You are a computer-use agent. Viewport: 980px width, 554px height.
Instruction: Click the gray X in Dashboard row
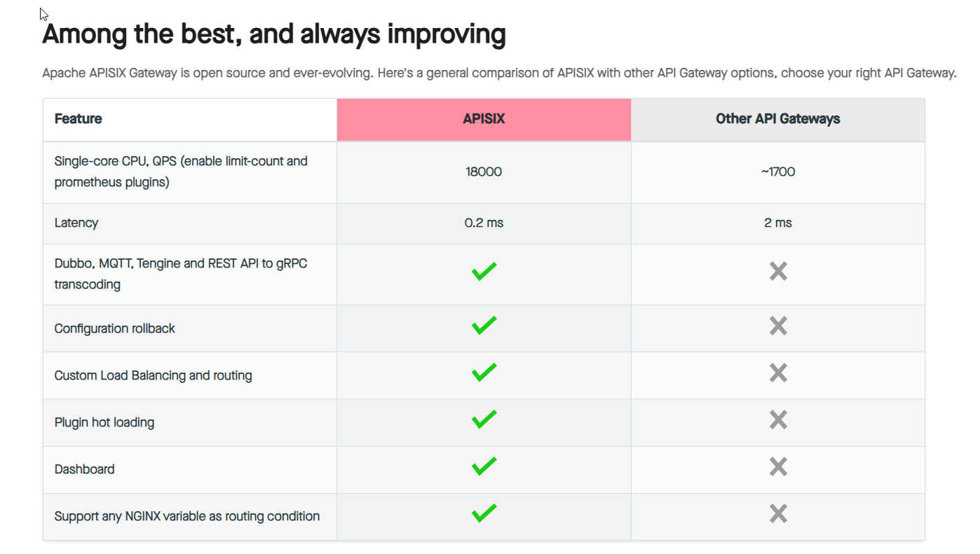(778, 466)
